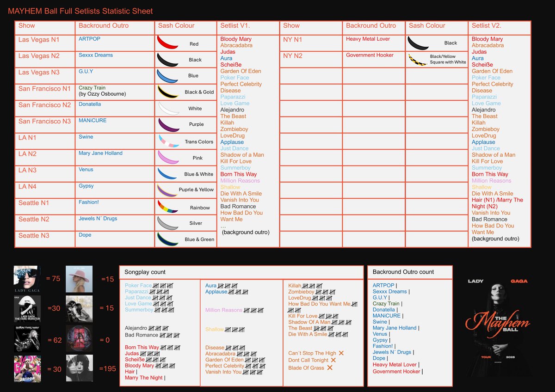This screenshot has width=555, height=392.
Task: Click the purple sash swatch for San Francisco N3
Action: [x=168, y=124]
